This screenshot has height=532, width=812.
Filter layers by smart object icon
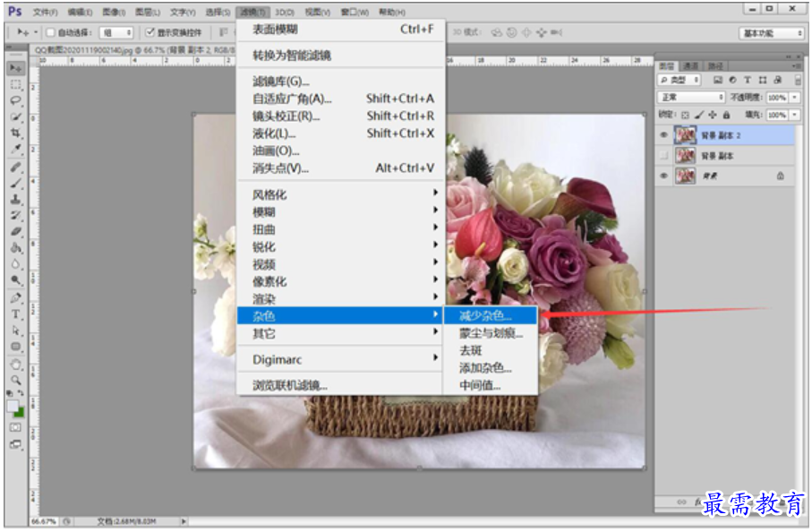click(x=777, y=81)
